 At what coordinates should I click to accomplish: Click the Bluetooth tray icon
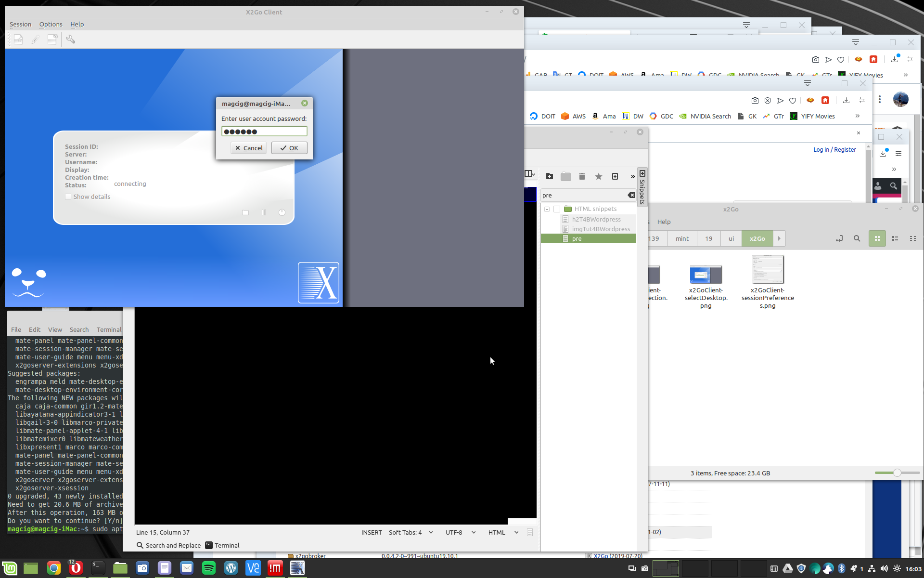[841, 568]
